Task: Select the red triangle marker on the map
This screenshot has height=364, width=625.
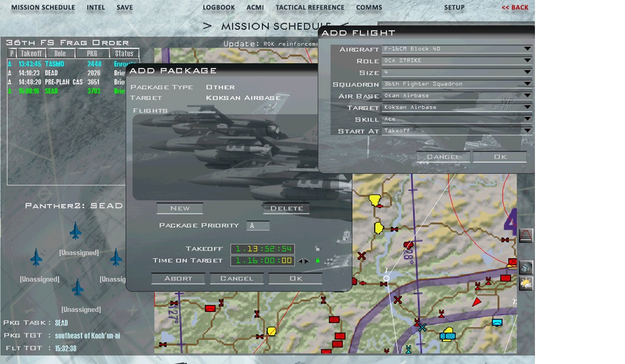Action: (476, 302)
